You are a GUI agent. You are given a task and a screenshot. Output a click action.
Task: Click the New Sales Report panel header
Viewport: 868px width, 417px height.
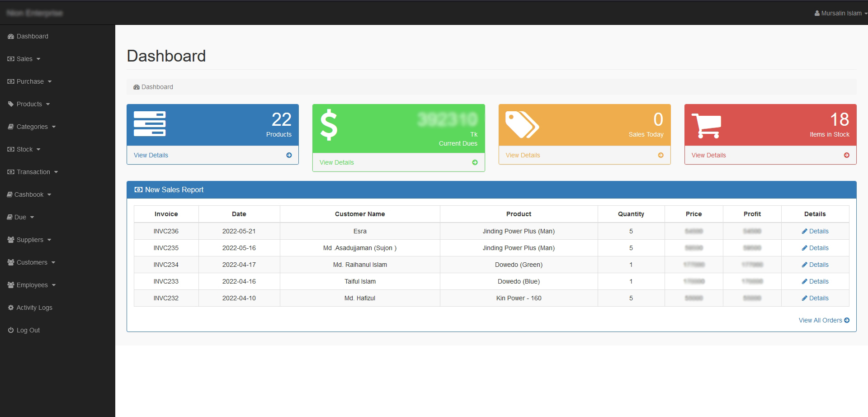click(174, 190)
